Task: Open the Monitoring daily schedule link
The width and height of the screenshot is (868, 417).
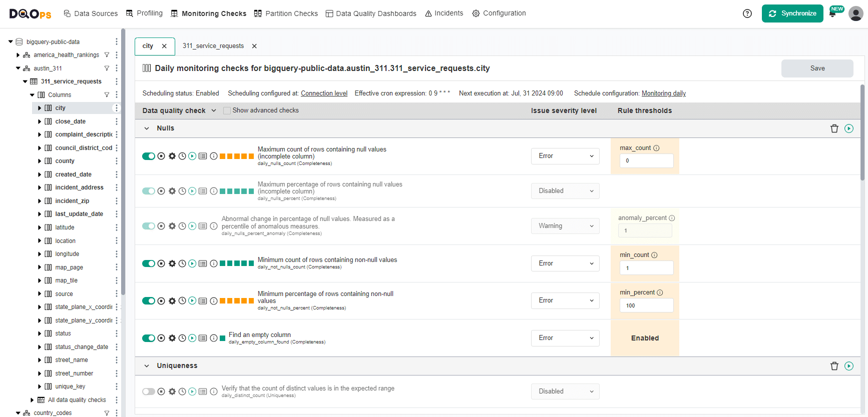Action: coord(663,93)
